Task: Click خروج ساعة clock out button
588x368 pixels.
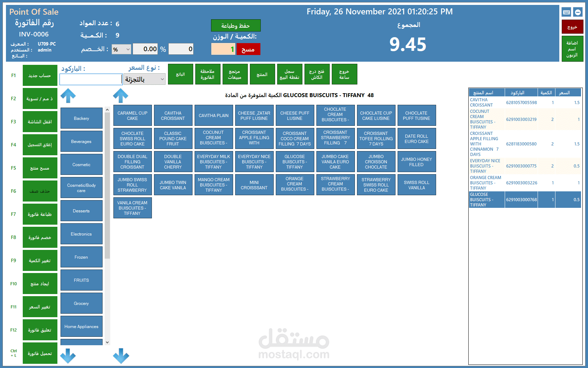Action: click(x=344, y=74)
